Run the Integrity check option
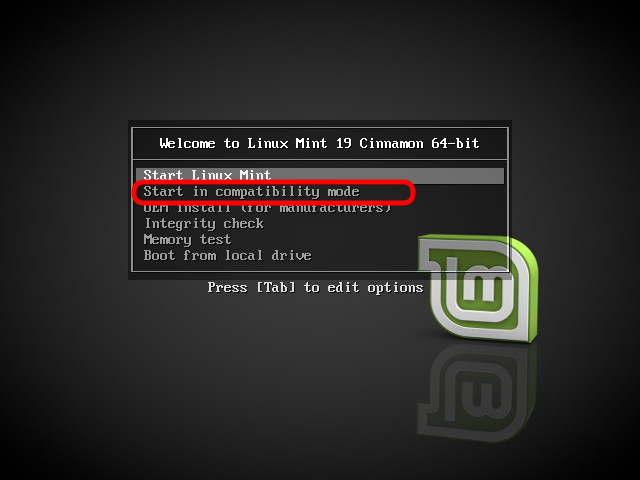The image size is (640, 480). [x=204, y=224]
